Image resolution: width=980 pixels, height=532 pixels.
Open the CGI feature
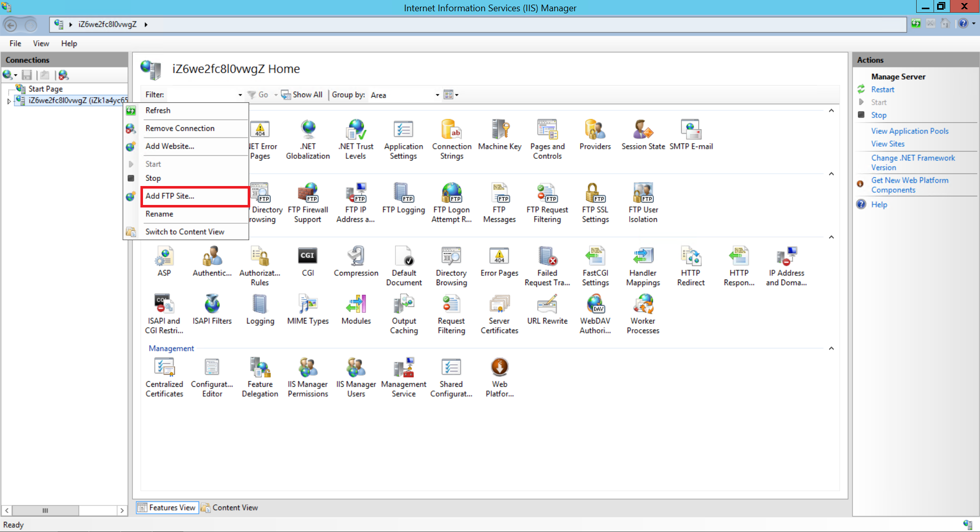point(308,261)
